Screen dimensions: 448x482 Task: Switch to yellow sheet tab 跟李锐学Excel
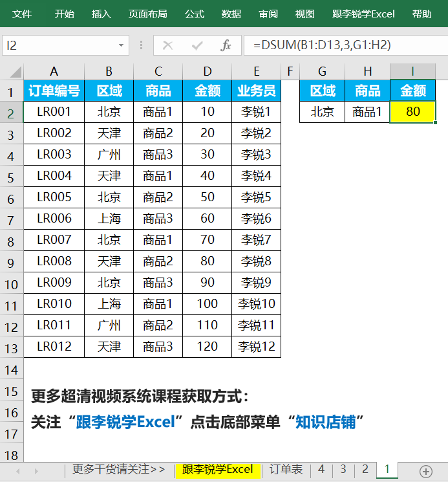tap(218, 470)
